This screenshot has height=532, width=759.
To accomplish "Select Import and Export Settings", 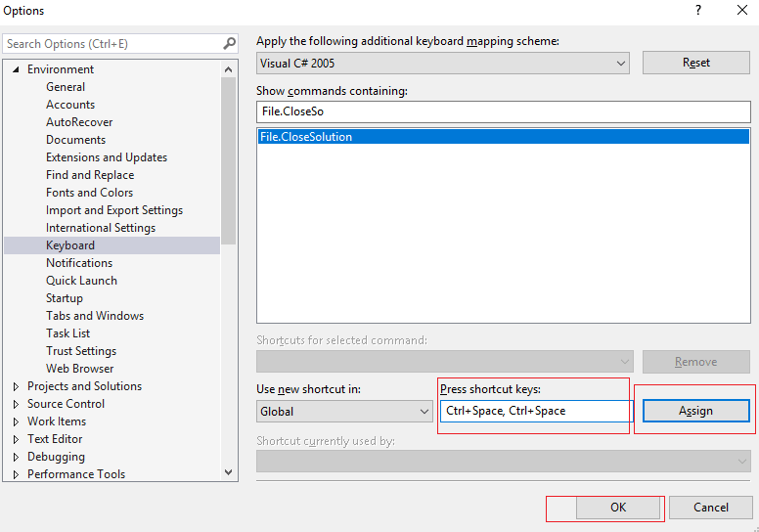I will point(113,210).
